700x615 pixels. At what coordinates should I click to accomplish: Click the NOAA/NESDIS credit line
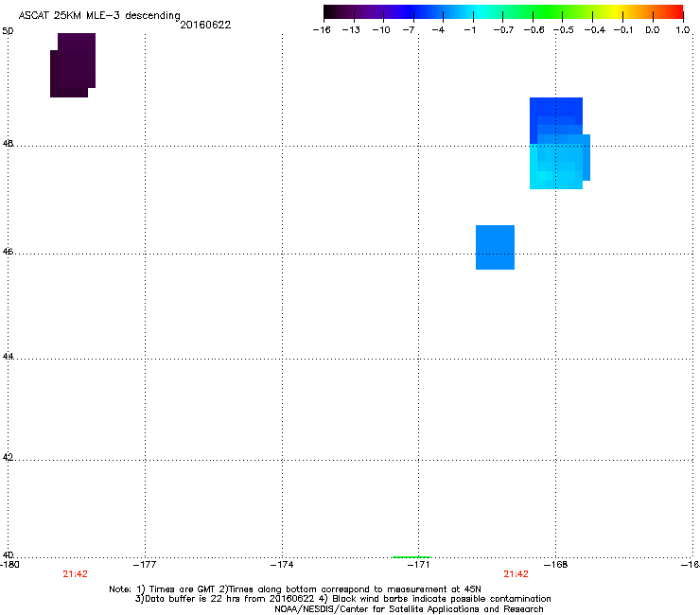coord(409,609)
